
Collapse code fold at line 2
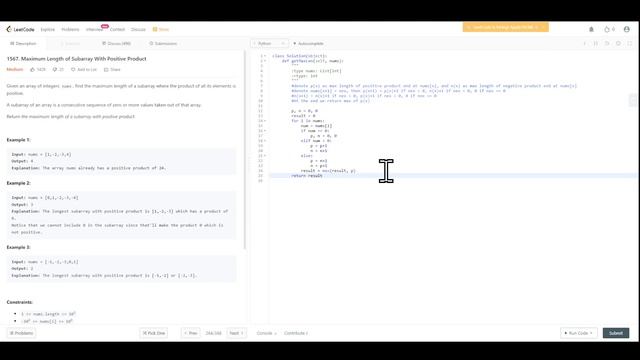[265, 61]
